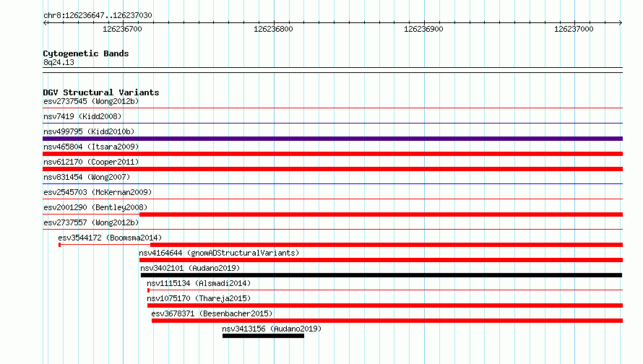Click esv2001290 (Bentley2008) label
Viewport: 643px width, 364px height.
(x=95, y=207)
